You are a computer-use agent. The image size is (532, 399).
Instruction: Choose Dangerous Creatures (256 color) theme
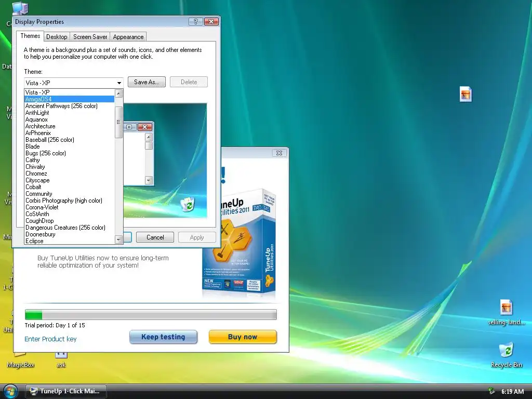[70, 228]
